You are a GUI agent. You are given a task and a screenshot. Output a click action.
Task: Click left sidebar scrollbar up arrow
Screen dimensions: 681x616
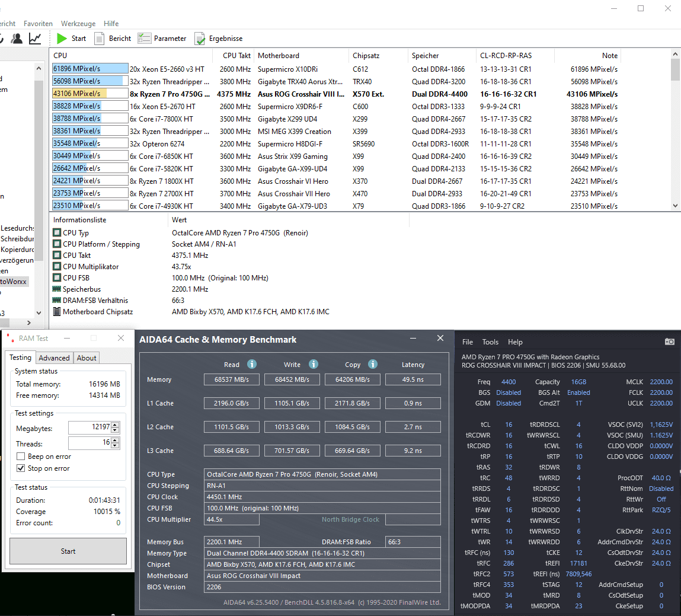point(39,68)
